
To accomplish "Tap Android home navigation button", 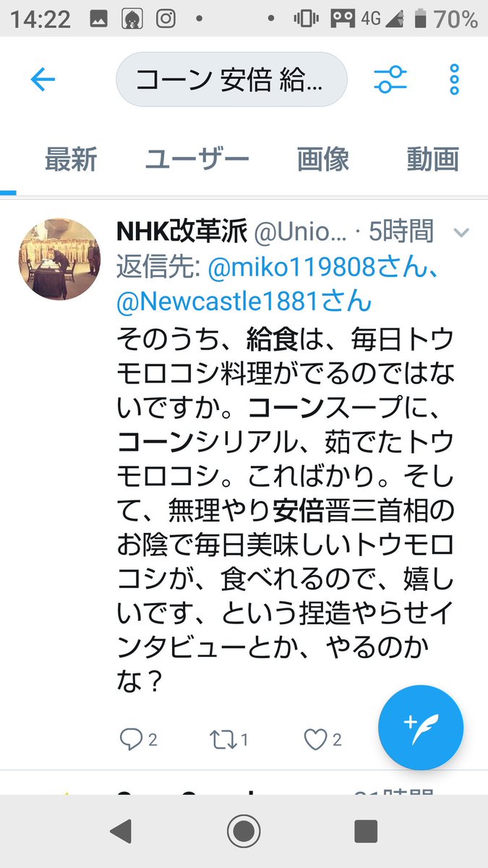I will coord(244,832).
